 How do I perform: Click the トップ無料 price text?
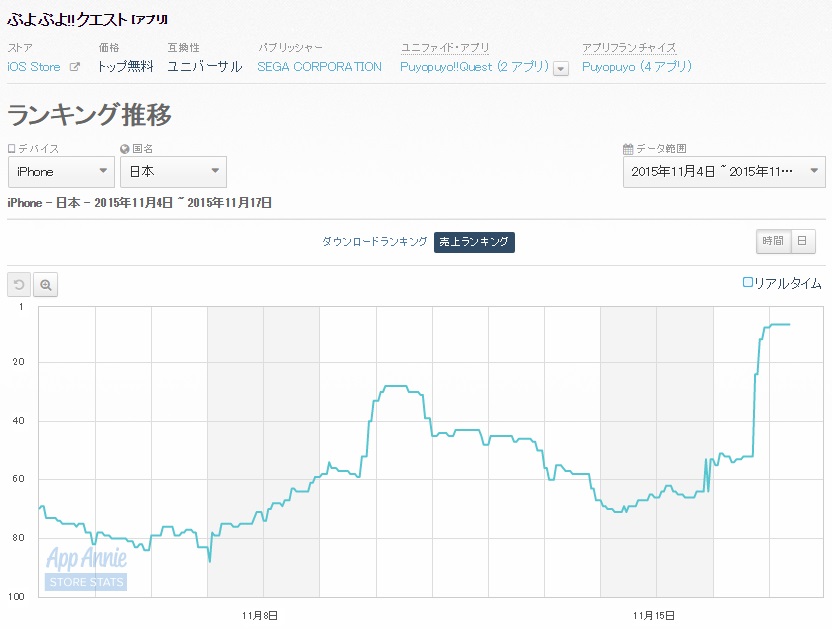point(126,67)
